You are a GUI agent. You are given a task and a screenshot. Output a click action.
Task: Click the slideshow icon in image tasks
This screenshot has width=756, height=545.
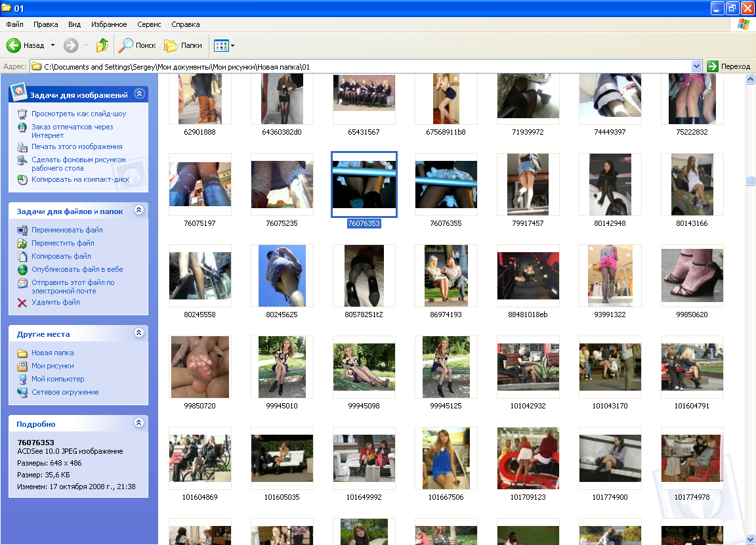click(22, 114)
